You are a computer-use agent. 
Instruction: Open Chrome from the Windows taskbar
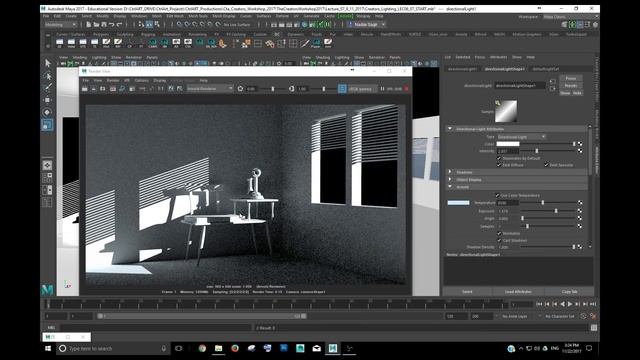pos(202,348)
